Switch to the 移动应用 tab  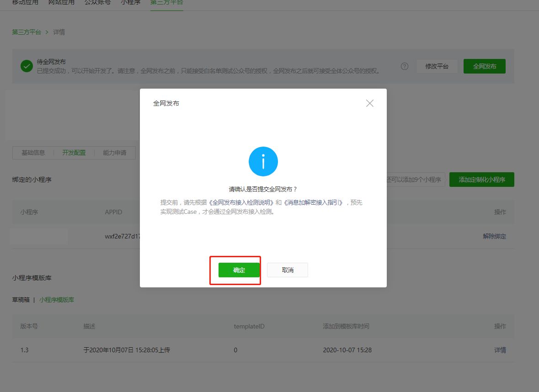coord(26,2)
